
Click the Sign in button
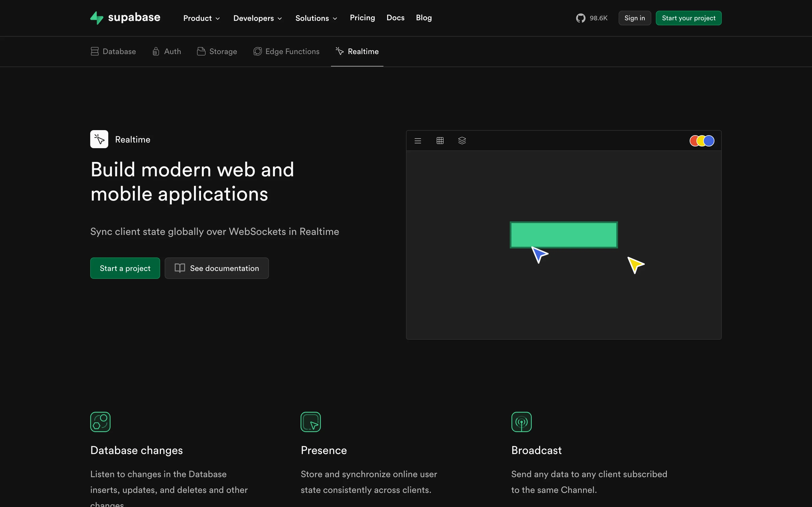coord(634,18)
